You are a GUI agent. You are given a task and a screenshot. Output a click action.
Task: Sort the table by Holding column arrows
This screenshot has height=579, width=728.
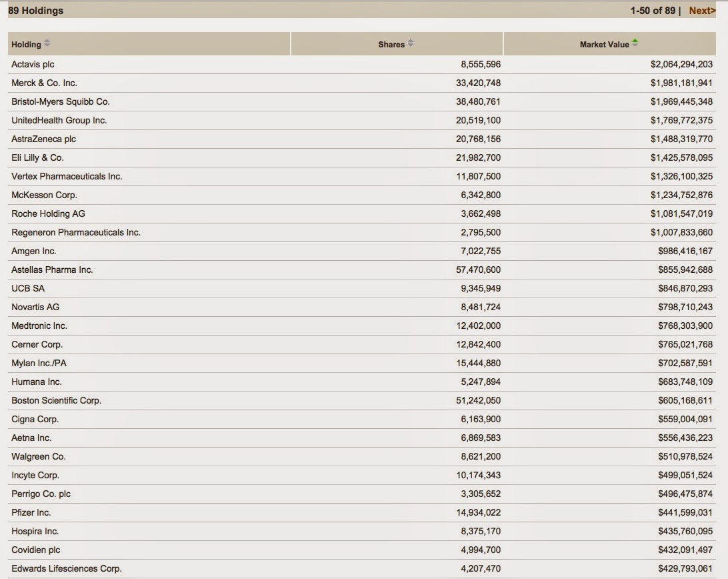[x=47, y=43]
